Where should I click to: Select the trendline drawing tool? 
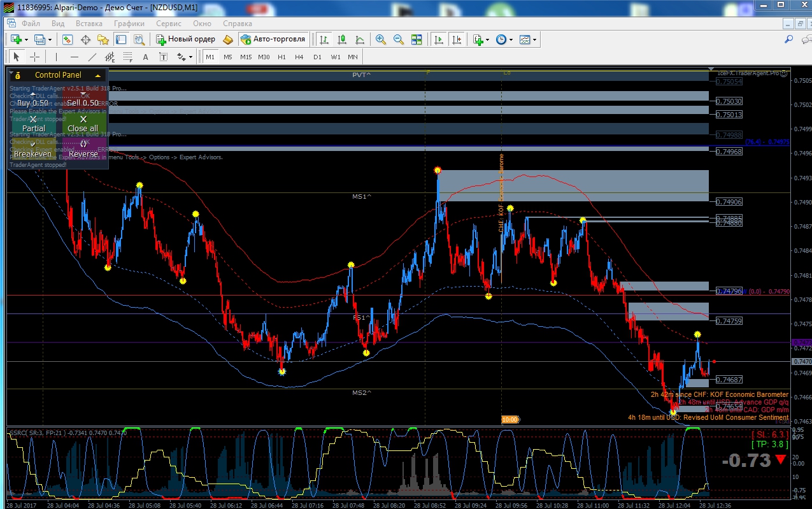pyautogui.click(x=92, y=57)
